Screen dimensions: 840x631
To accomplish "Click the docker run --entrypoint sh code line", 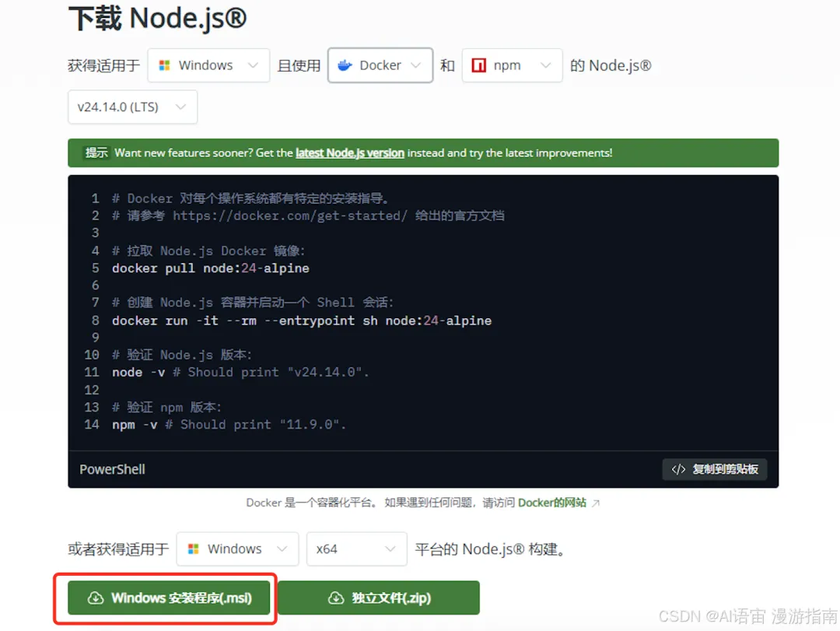I will click(x=302, y=321).
